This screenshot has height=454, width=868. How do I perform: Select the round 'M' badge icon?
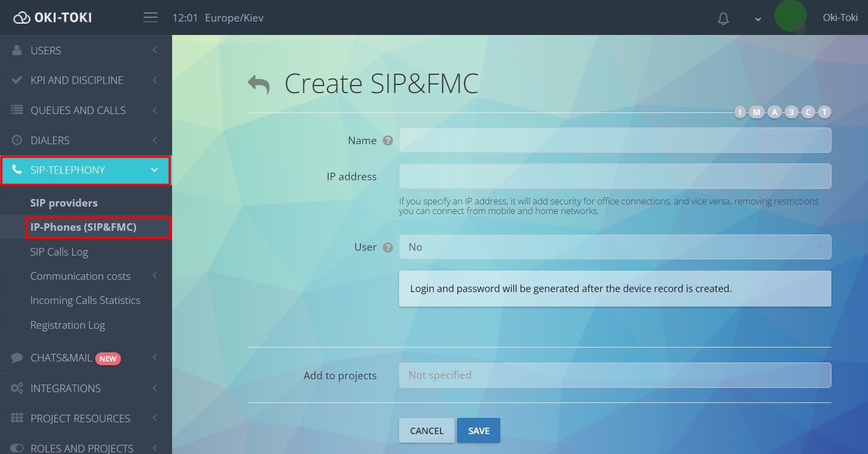tap(757, 112)
